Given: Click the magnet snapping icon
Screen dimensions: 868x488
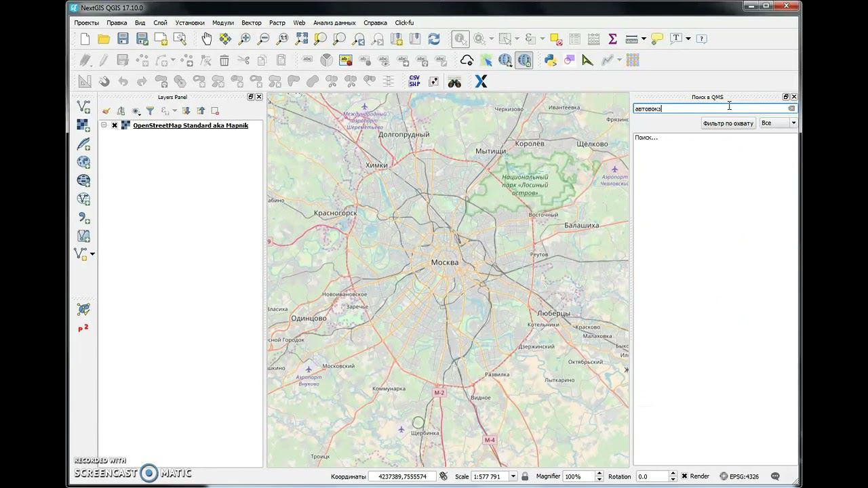Looking at the screenshot, I should 104,81.
